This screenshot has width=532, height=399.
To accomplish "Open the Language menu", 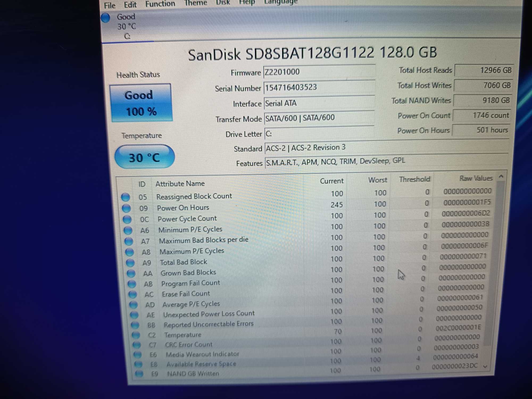I will click(x=281, y=2).
